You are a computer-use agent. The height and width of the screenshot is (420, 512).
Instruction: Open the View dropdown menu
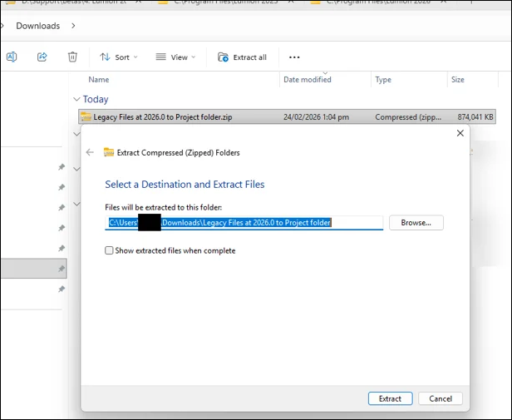click(x=175, y=57)
